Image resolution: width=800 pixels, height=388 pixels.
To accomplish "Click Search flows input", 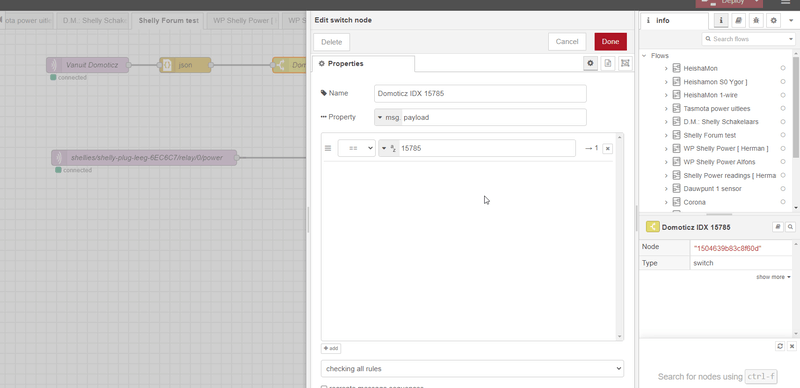I will coord(744,39).
